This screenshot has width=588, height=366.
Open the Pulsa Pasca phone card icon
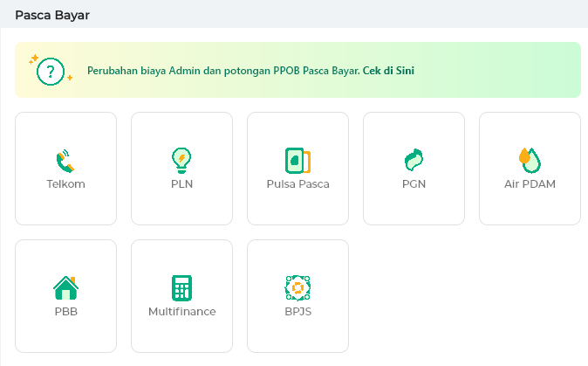click(297, 161)
